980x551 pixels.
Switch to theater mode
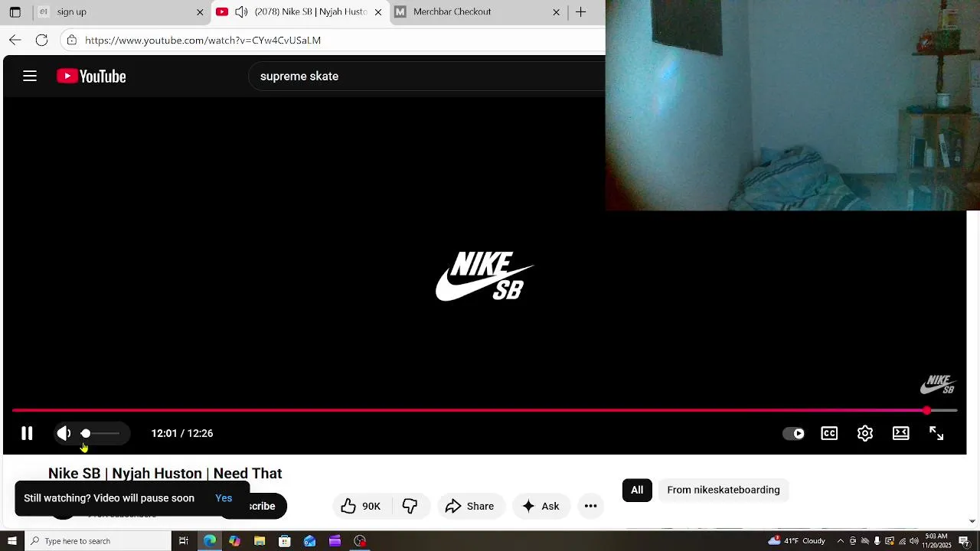click(901, 433)
